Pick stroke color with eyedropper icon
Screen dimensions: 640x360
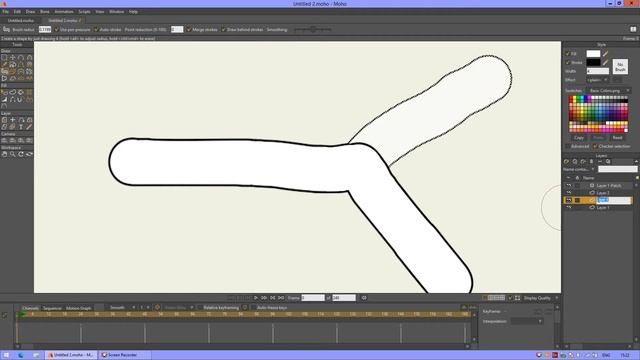pyautogui.click(x=605, y=62)
